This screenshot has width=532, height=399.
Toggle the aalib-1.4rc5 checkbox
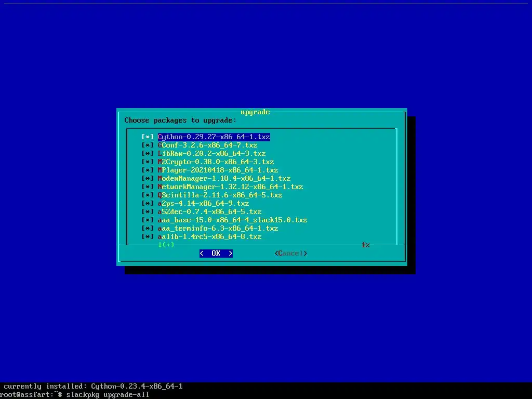[x=148, y=236]
